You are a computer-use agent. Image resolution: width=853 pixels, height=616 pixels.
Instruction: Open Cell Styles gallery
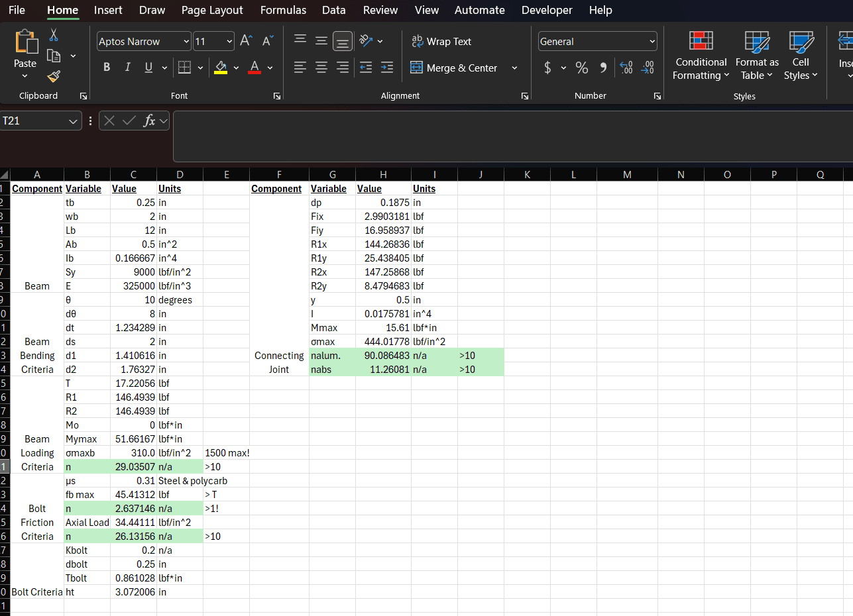801,55
